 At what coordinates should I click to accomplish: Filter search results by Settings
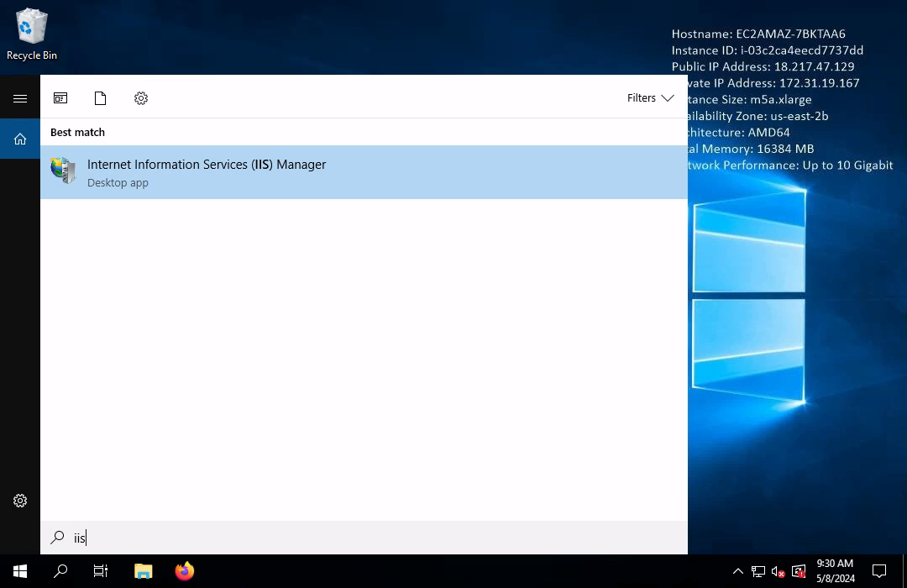tap(141, 98)
